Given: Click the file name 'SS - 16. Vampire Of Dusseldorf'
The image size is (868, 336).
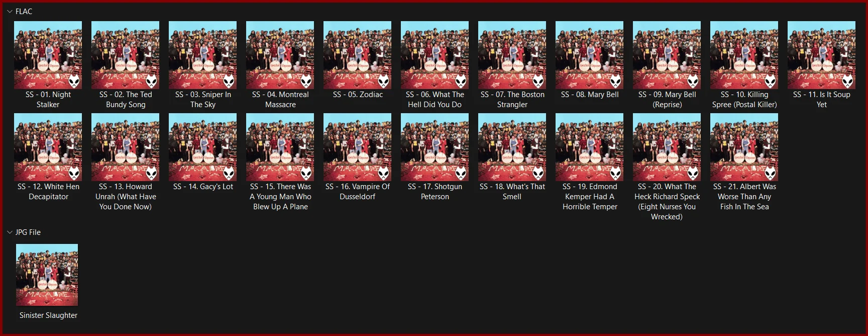Looking at the screenshot, I should 358,192.
